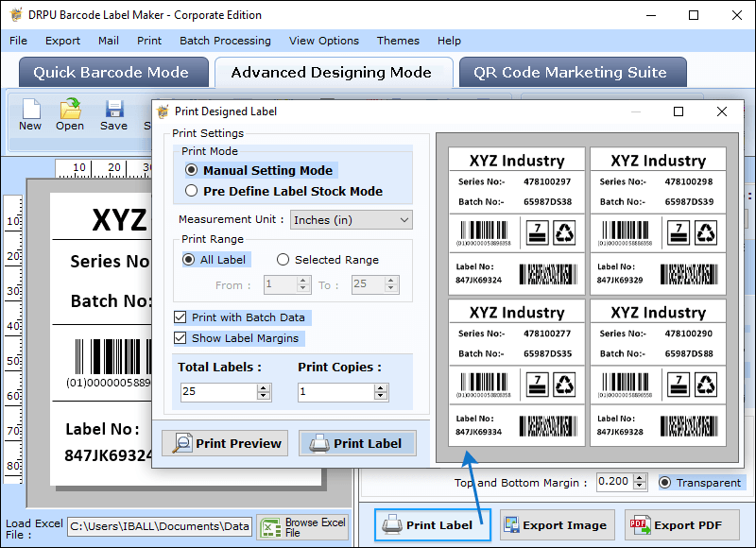
Task: Select preview label with series 478100297
Action: 516,221
